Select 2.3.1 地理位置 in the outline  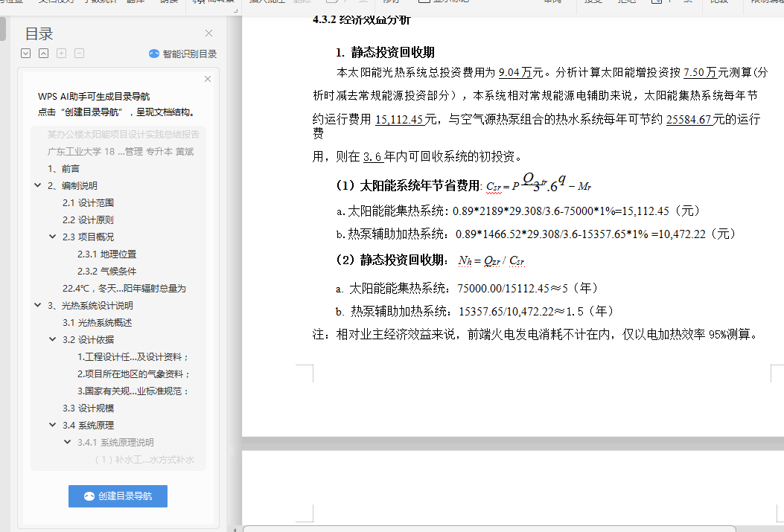(x=107, y=254)
